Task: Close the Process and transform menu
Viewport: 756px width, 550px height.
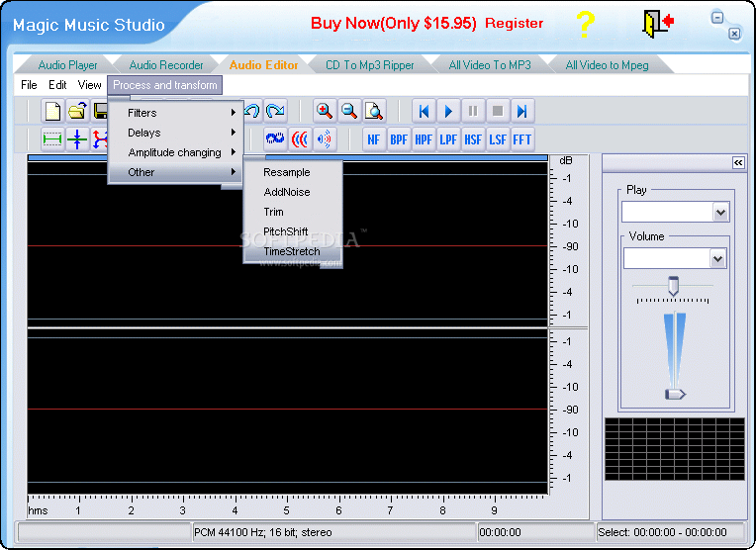Action: tap(165, 85)
